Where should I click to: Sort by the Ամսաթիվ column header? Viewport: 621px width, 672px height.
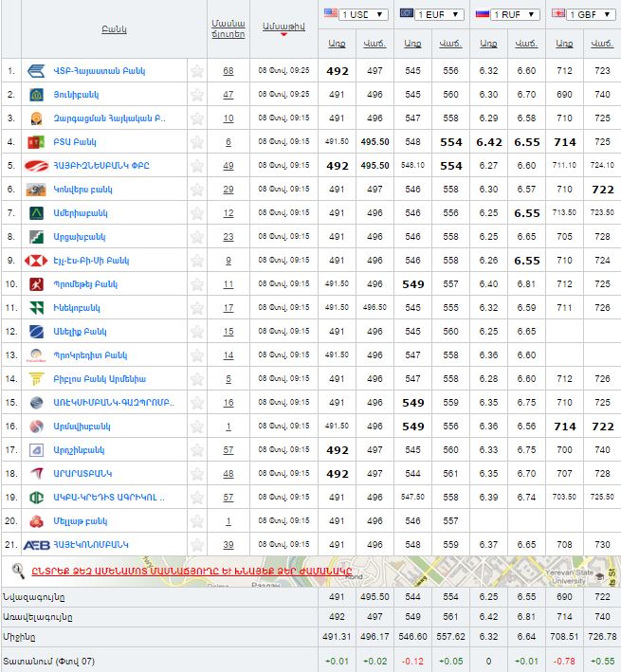click(283, 27)
